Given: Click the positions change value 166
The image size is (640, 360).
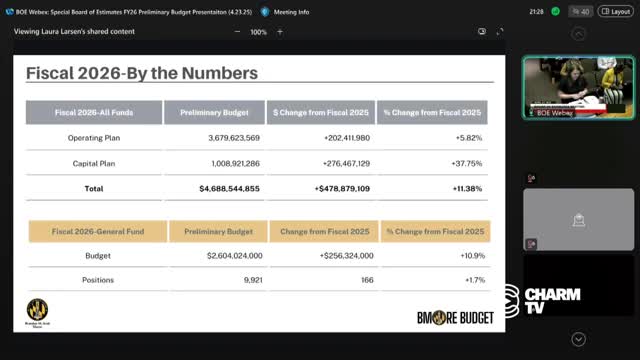Looking at the screenshot, I should [x=367, y=280].
